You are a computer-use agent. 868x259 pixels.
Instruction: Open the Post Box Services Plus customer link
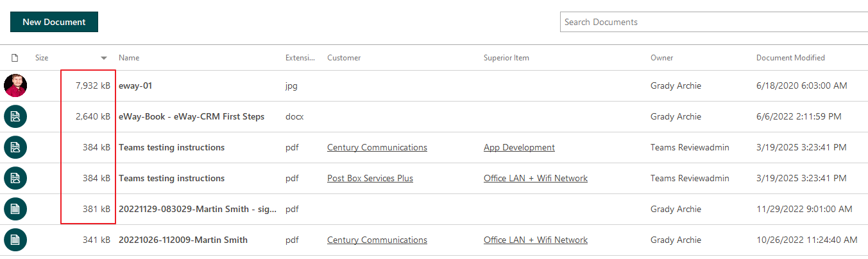coord(370,178)
